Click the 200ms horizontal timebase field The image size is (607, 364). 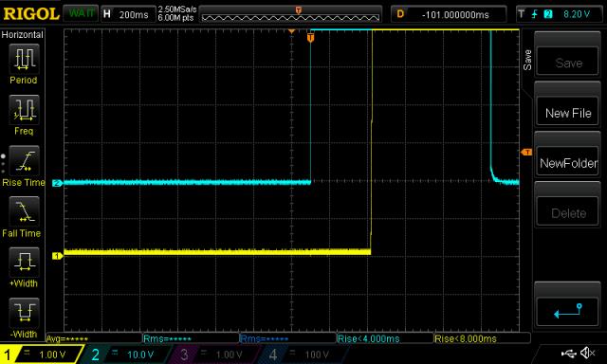128,15
